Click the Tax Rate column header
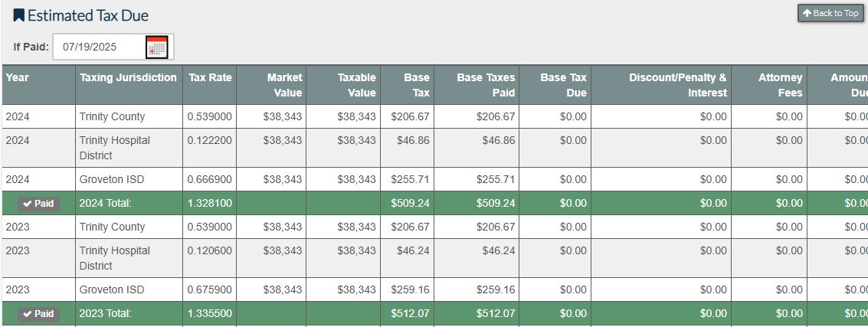 tap(210, 77)
